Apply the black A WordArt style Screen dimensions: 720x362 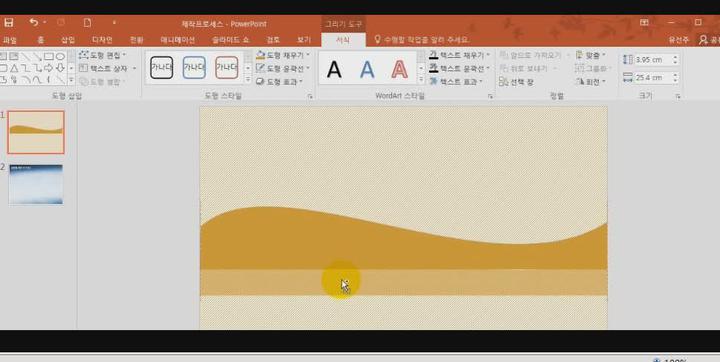(334, 69)
